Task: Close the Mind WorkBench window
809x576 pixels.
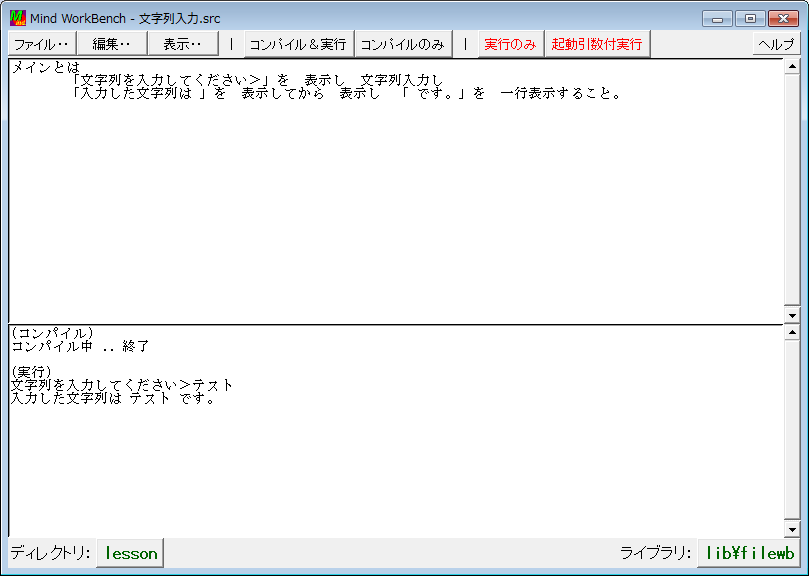Action: (783, 19)
